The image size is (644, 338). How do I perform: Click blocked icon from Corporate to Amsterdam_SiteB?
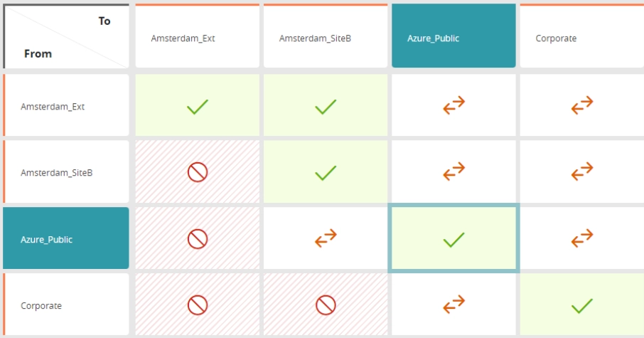pos(326,305)
